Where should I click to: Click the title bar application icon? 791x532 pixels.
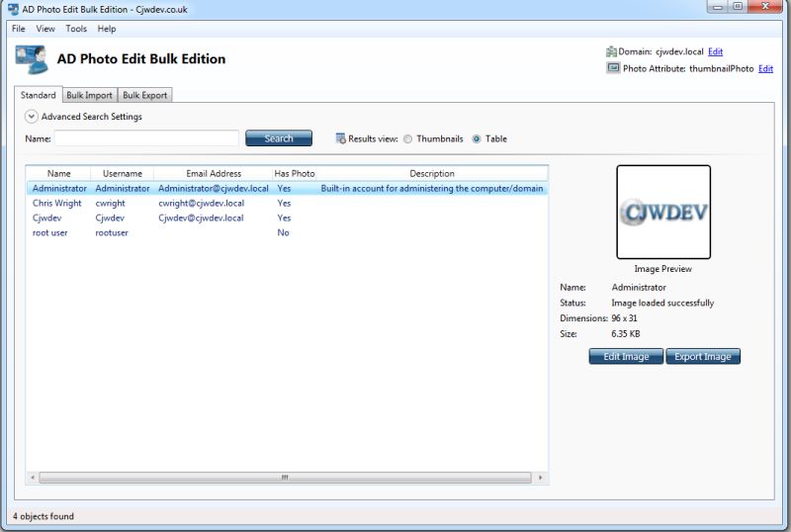coord(13,9)
